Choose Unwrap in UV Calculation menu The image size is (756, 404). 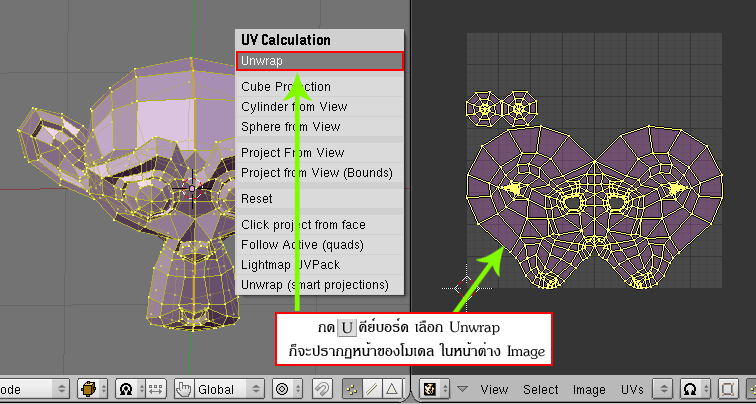click(319, 61)
